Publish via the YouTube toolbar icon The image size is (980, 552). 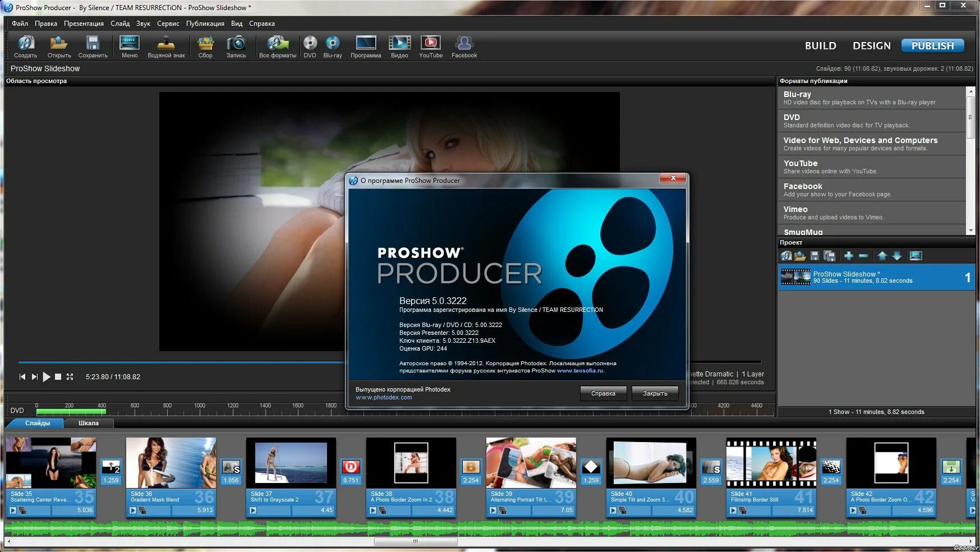(x=431, y=46)
